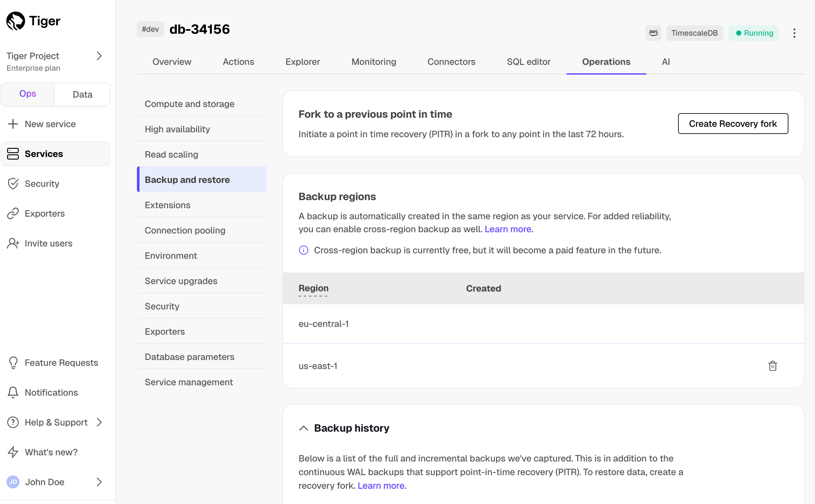Switch to the Monitoring tab
Viewport: 815px width, 504px height.
coord(373,62)
